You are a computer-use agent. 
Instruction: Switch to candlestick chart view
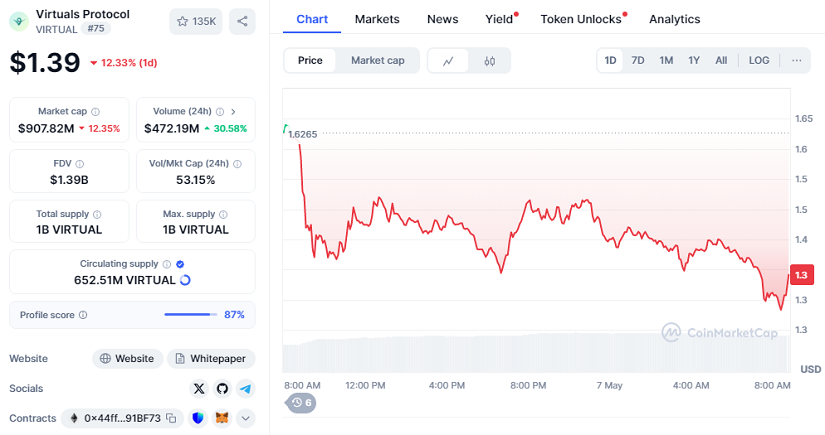click(489, 60)
